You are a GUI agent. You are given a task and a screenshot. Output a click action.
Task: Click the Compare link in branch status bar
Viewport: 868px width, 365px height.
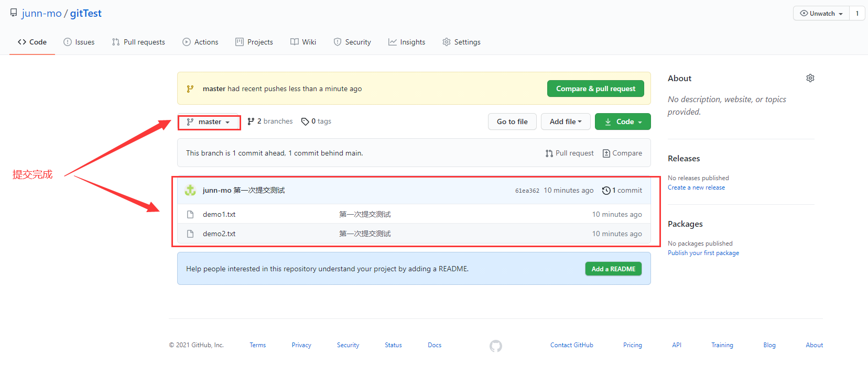(x=622, y=153)
